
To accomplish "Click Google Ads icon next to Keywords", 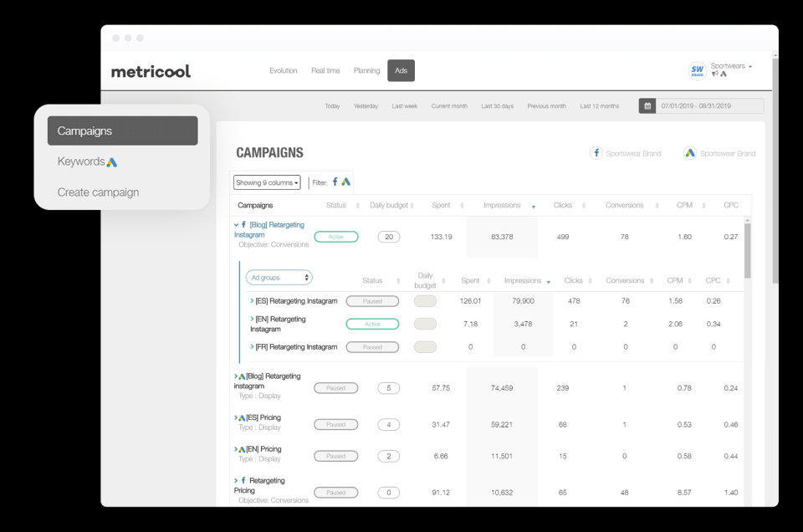I will click(111, 162).
